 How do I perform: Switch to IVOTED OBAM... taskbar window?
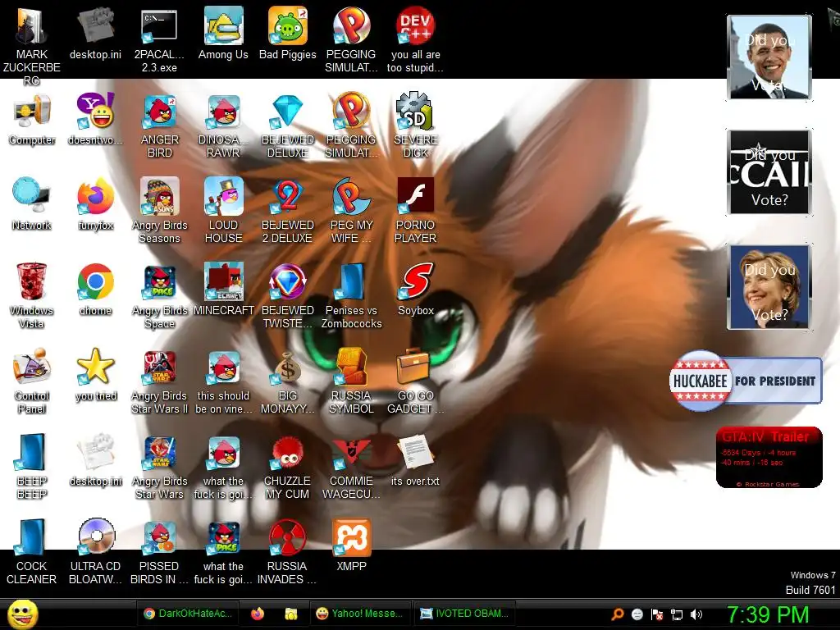coord(464,614)
